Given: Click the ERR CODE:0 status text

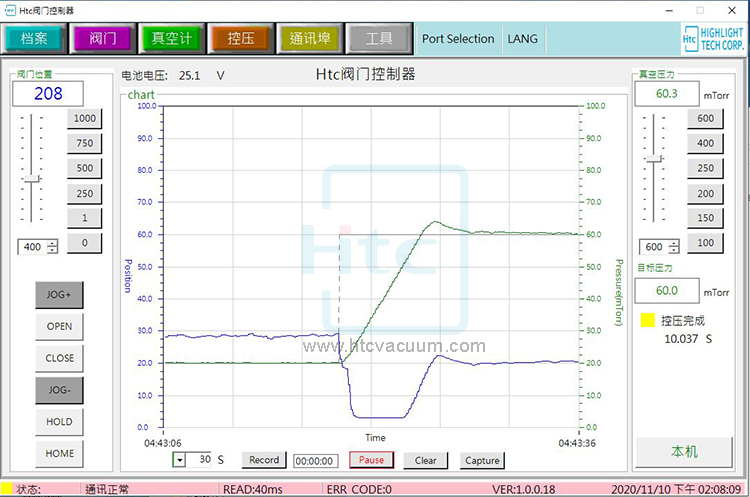Looking at the screenshot, I should click(x=359, y=489).
